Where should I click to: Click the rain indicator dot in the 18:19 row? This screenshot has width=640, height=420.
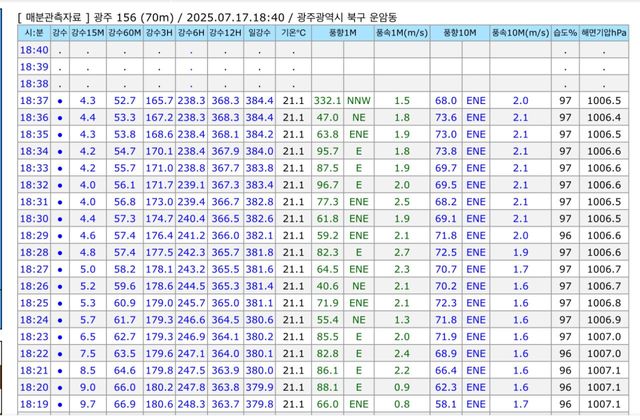60,405
